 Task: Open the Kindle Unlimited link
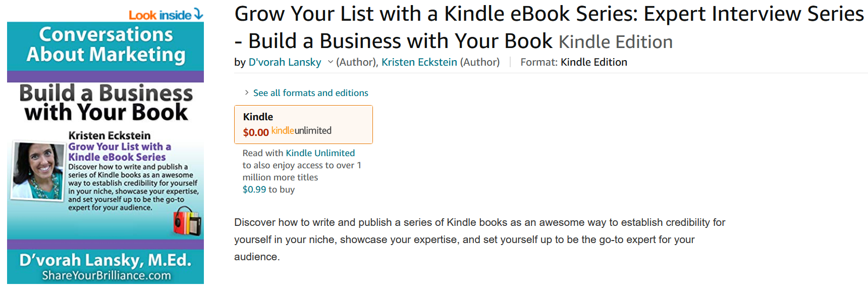coord(320,153)
